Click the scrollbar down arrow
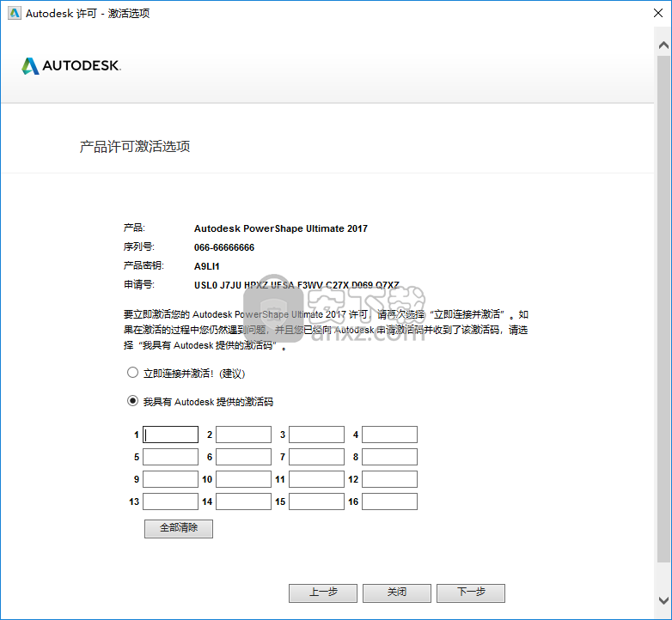Image resolution: width=672 pixels, height=620 pixels. click(x=663, y=600)
